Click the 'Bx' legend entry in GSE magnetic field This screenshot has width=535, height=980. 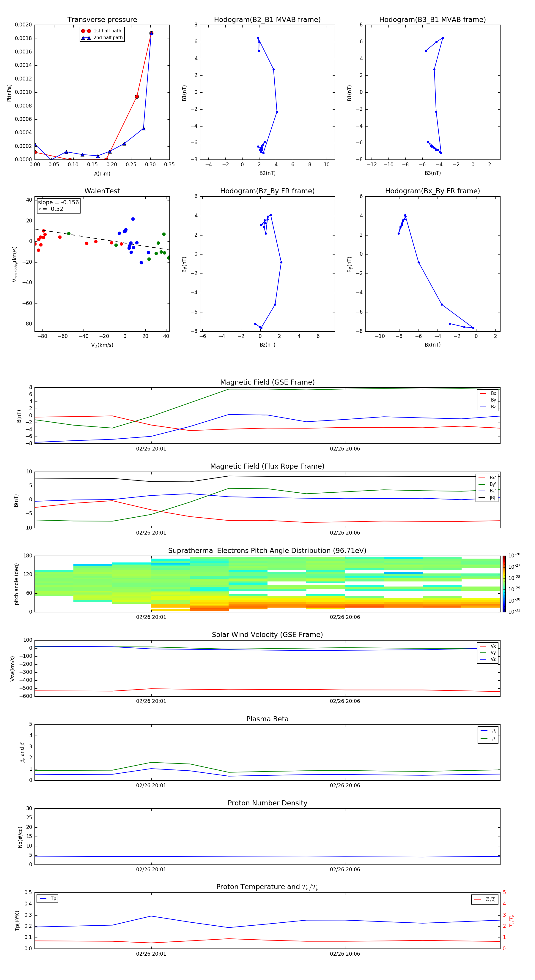point(488,393)
